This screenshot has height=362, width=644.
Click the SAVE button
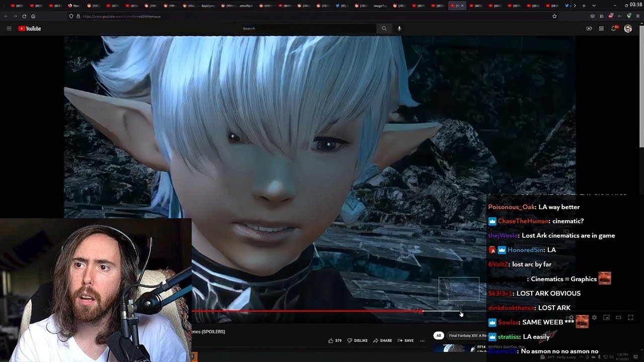tap(406, 340)
